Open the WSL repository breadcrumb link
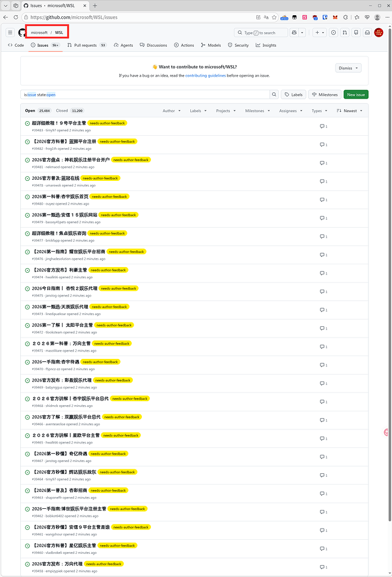The width and height of the screenshot is (392, 577). click(59, 32)
